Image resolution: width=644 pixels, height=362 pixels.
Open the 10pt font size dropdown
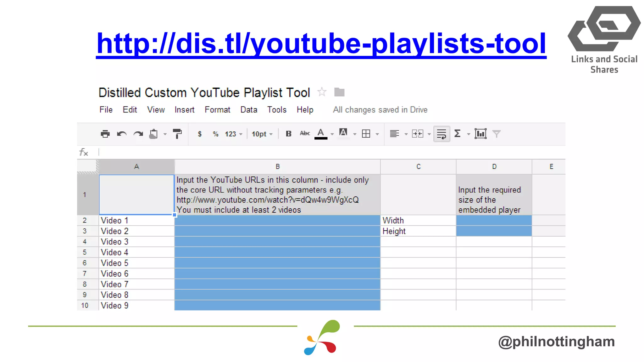click(262, 134)
